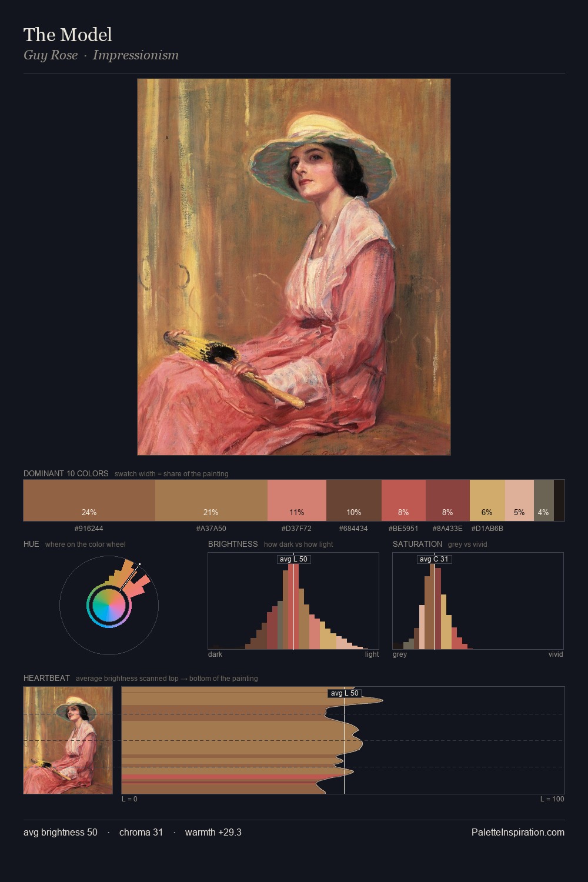Viewport: 588px width, 882px height.
Task: Click the #916244 brown swatch showing 24%
Action: [89, 500]
